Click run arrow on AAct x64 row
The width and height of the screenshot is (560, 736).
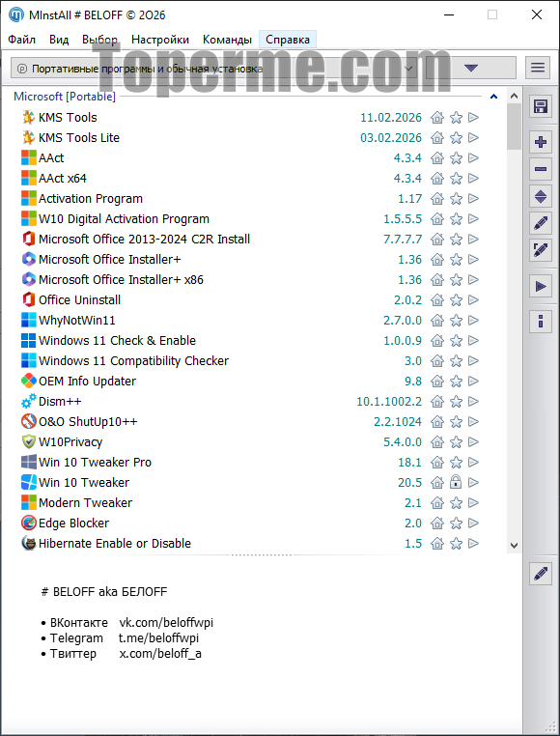pos(474,179)
